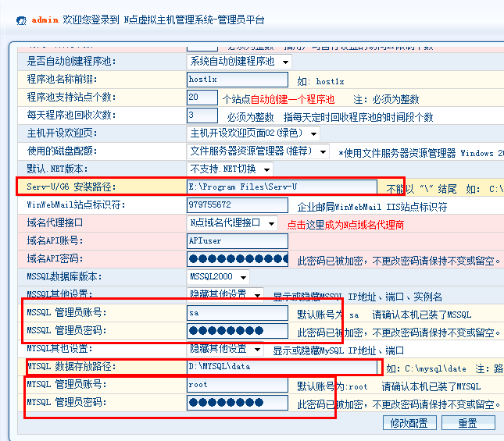Focus the 程序池名称前缀 field containing host1x
Screen dimensions: 504x441
click(x=238, y=80)
